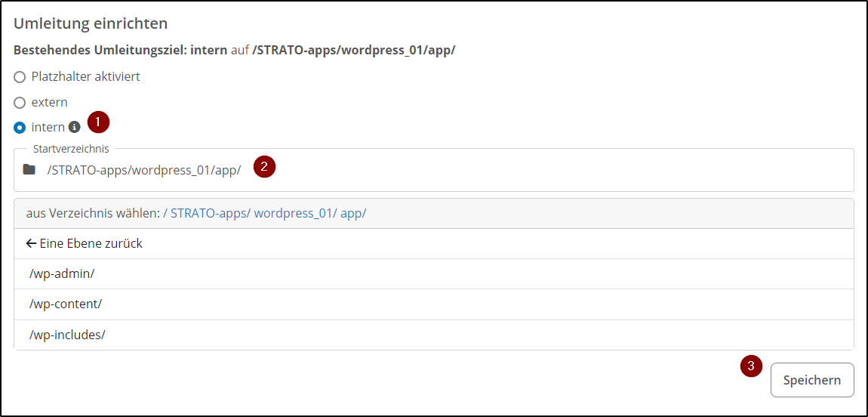Click the red step marker number 1

coord(98,122)
